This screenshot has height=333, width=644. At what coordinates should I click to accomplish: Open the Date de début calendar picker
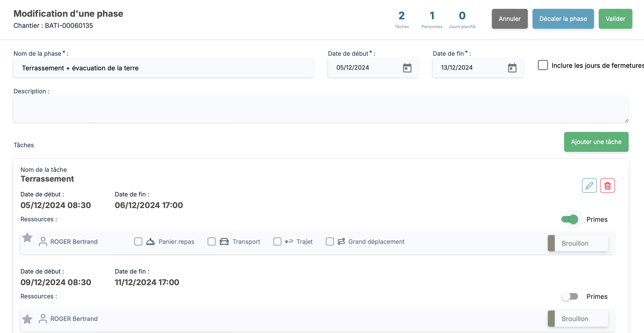(407, 68)
